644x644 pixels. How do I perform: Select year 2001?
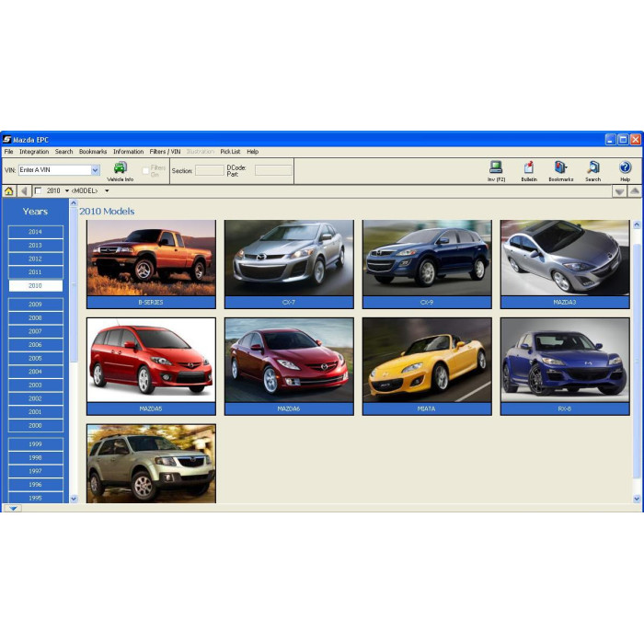pos(35,411)
